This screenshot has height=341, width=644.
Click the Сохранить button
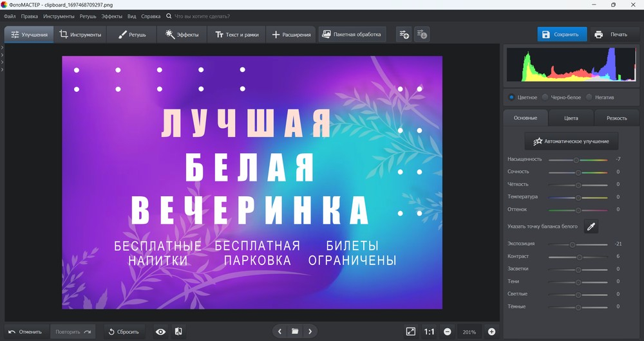[x=562, y=35]
